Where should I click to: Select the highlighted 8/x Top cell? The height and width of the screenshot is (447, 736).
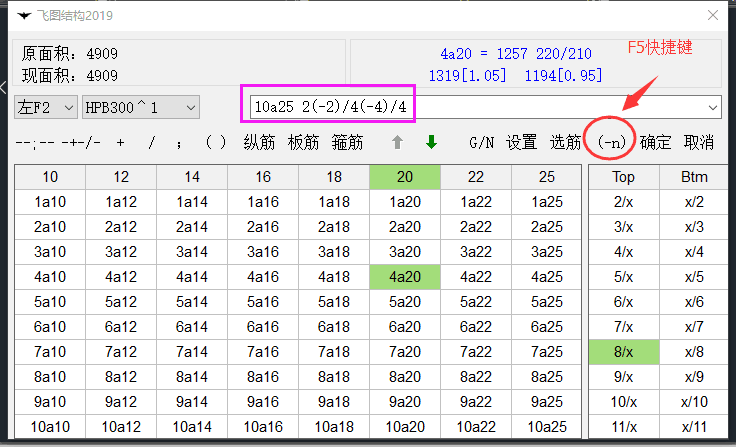pyautogui.click(x=624, y=352)
